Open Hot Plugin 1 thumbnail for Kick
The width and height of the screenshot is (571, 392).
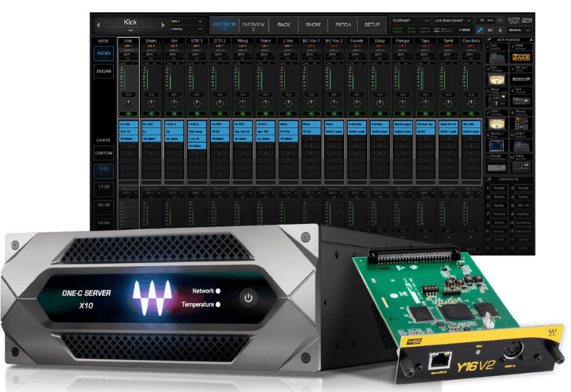[x=498, y=57]
